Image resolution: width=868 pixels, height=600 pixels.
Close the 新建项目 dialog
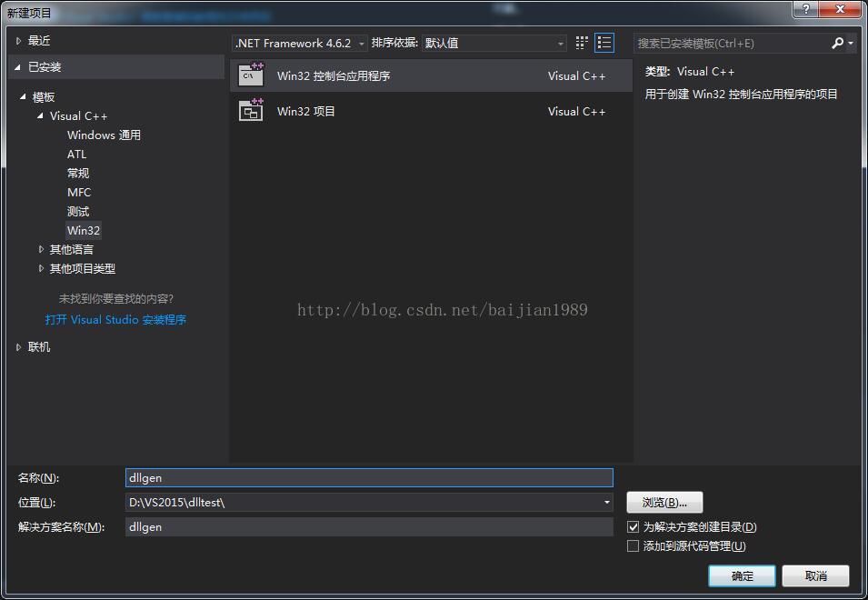click(x=841, y=9)
